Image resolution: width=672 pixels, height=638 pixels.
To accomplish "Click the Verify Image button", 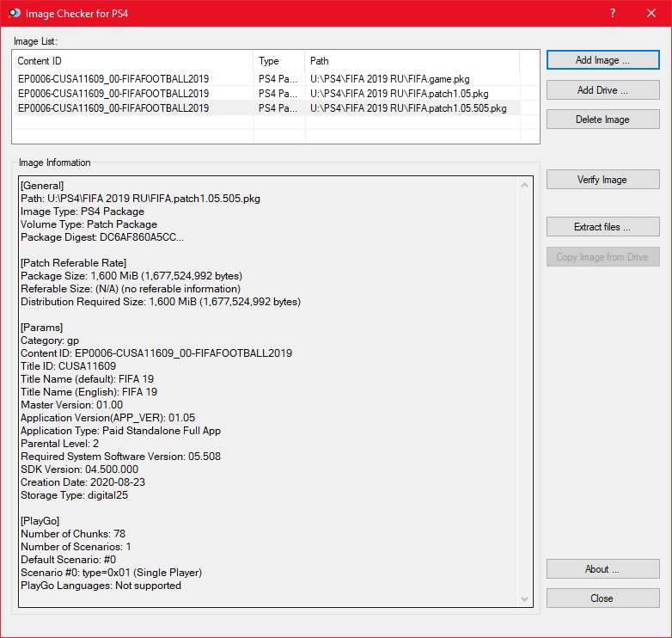I will point(602,179).
